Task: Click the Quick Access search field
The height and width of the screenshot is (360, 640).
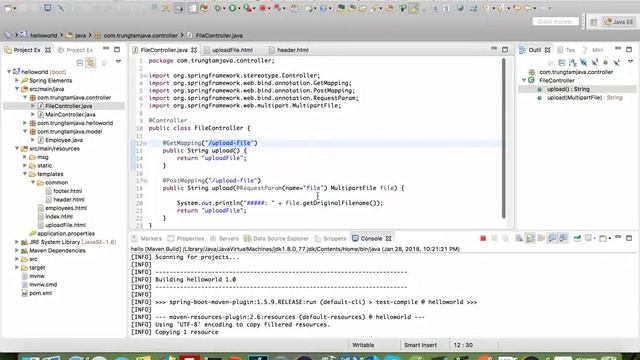Action: (x=555, y=22)
